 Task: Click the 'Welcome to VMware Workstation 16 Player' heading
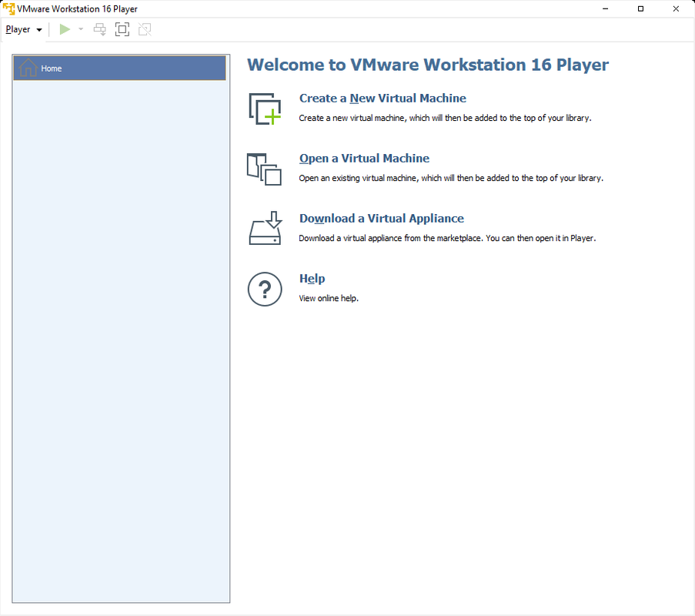coord(428,65)
